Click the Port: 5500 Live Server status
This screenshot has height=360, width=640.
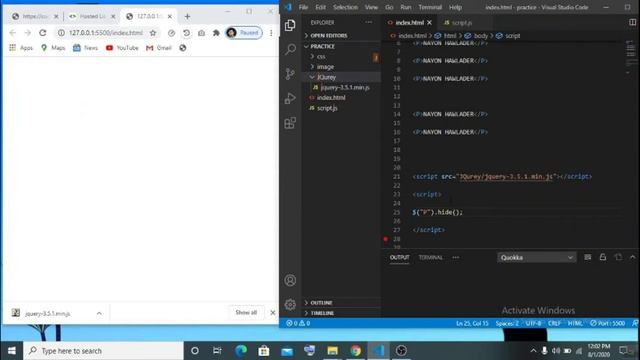[607, 323]
